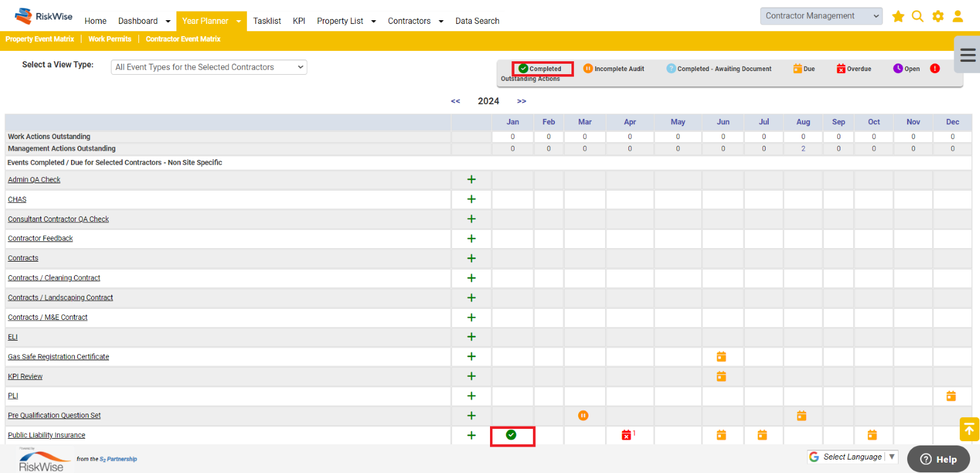Image resolution: width=980 pixels, height=473 pixels.
Task: Click the Help button
Action: 938,459
